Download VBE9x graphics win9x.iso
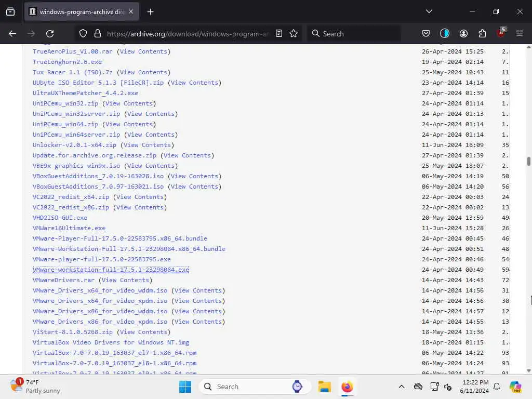532x399 pixels. (76, 166)
